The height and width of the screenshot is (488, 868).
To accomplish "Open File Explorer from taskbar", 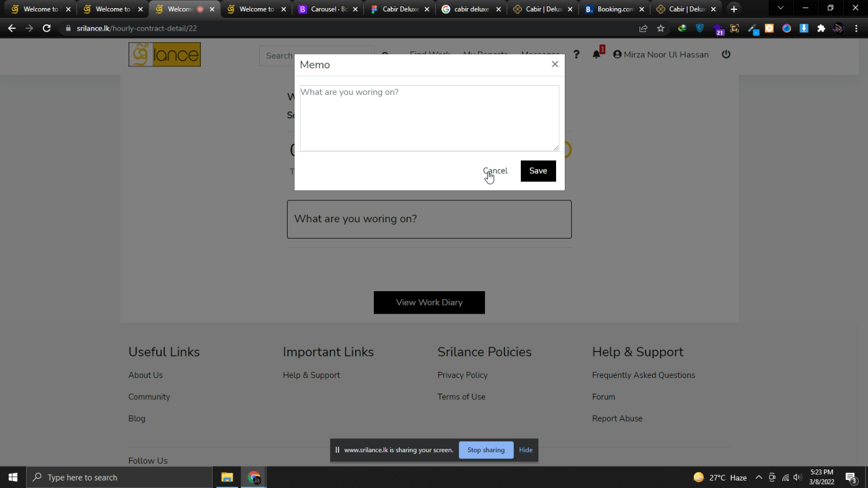I will point(227,478).
